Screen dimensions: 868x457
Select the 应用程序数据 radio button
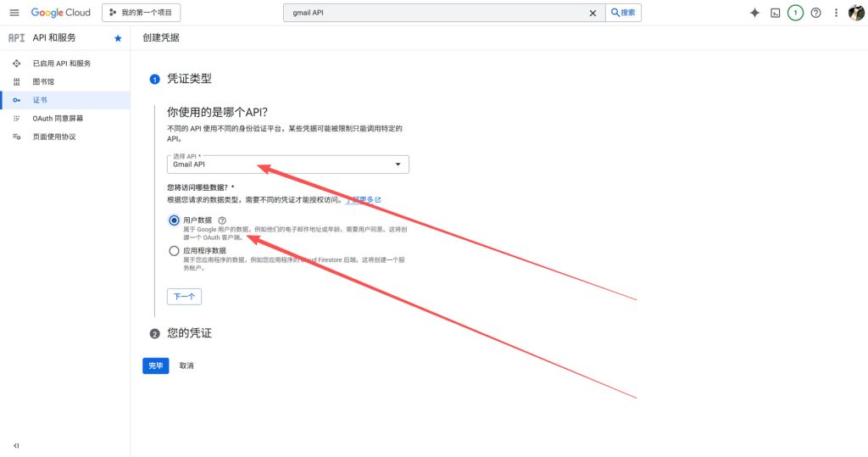pyautogui.click(x=174, y=251)
